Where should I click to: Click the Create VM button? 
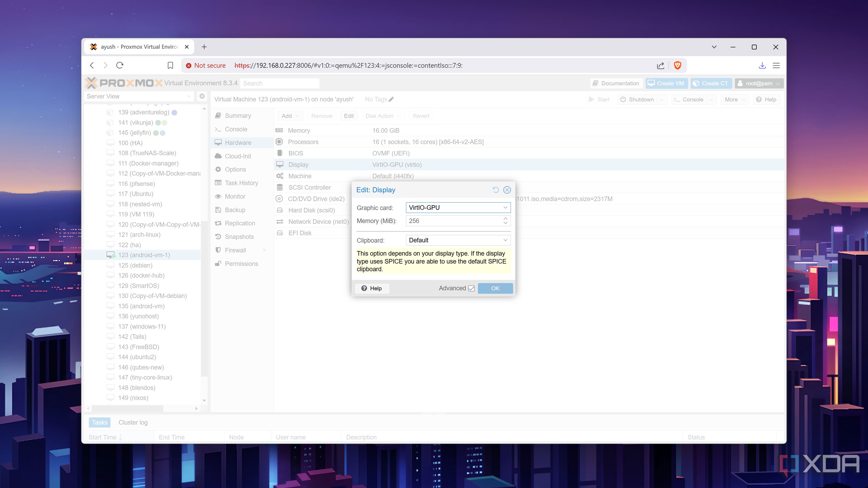pos(666,83)
